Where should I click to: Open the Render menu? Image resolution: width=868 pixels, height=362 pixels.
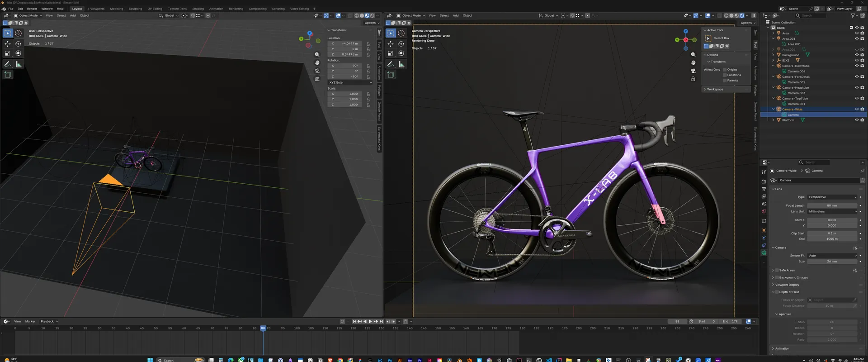tap(32, 9)
